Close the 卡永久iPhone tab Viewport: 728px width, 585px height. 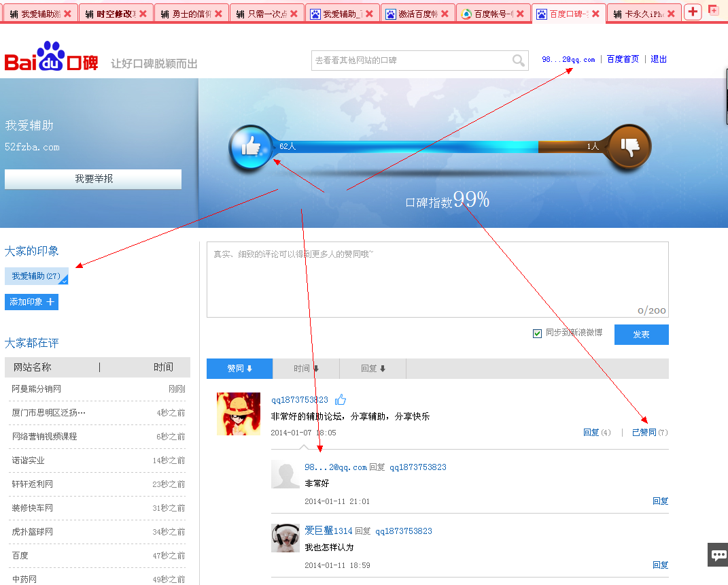click(671, 14)
